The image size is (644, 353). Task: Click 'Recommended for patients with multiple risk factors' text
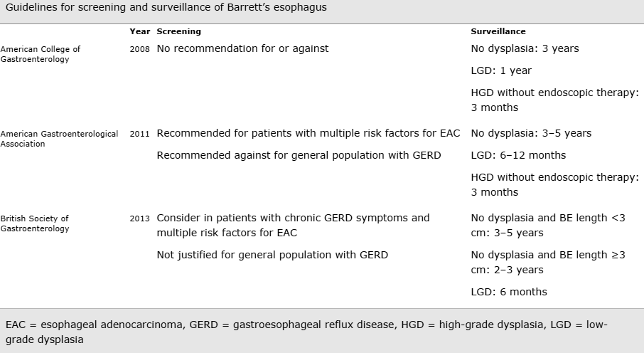[308, 133]
